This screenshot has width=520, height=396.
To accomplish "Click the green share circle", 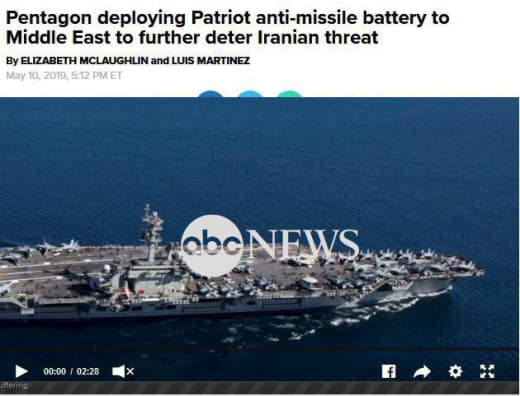I will (x=290, y=94).
